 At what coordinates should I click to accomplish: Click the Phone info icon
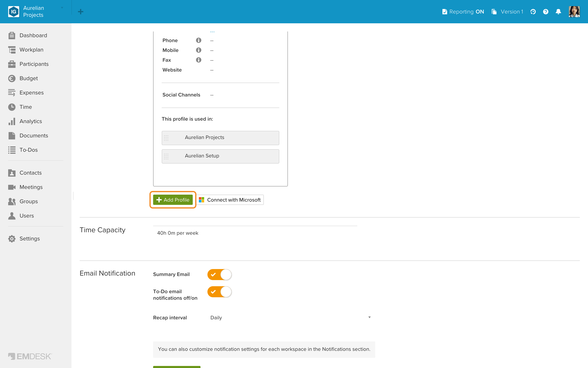pos(198,40)
